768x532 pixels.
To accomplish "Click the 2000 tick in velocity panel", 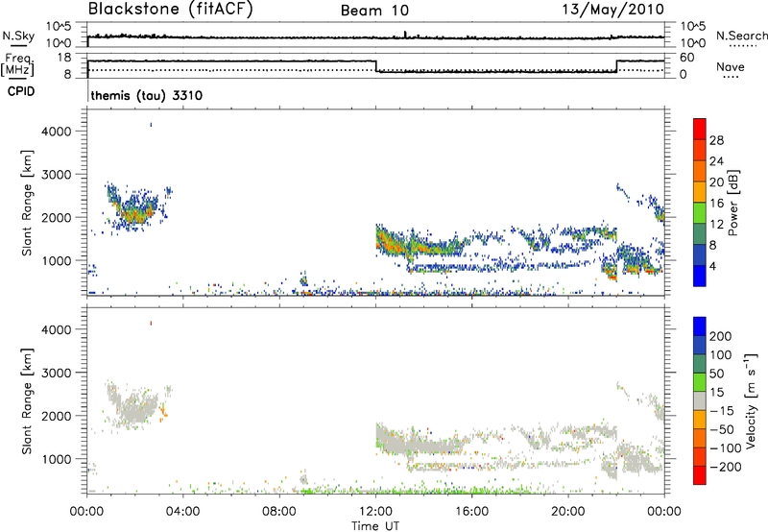I will (x=57, y=416).
